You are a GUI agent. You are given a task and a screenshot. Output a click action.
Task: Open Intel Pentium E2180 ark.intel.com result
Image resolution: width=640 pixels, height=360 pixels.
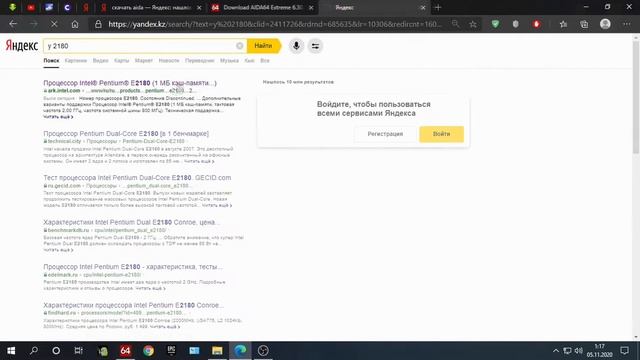(x=130, y=83)
